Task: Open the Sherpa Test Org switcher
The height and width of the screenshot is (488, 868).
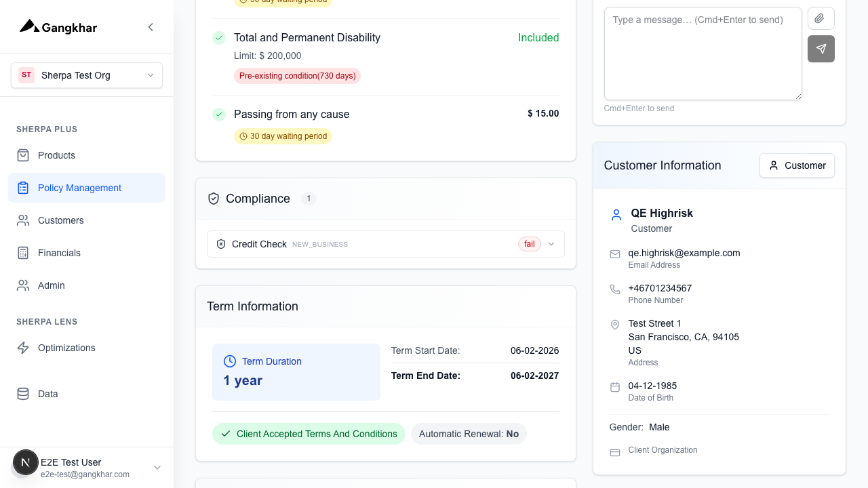Action: click(87, 75)
